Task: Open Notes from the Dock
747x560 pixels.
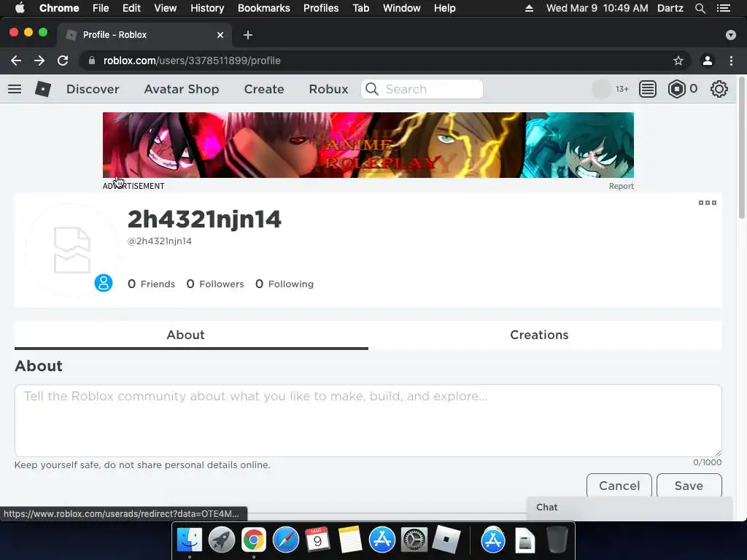Action: (x=349, y=540)
